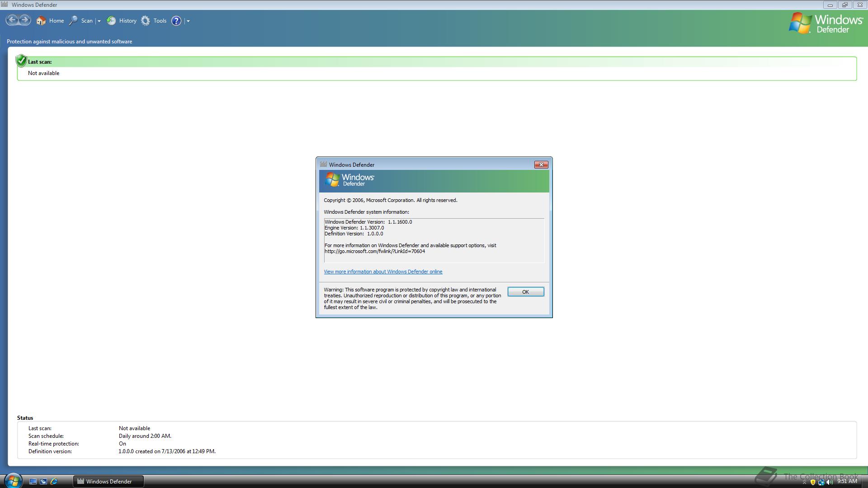Open 'View more information about Windows Defender online' link
Image resolution: width=868 pixels, height=488 pixels.
[383, 272]
